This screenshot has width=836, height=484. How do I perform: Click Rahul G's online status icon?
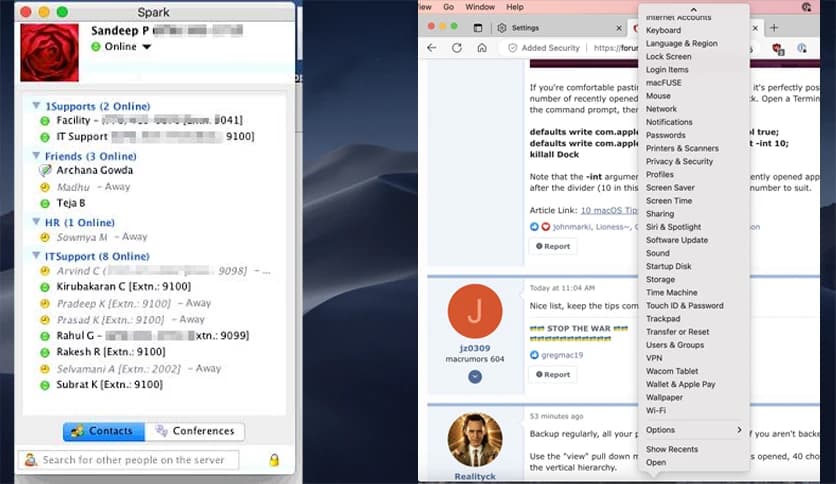click(x=45, y=336)
